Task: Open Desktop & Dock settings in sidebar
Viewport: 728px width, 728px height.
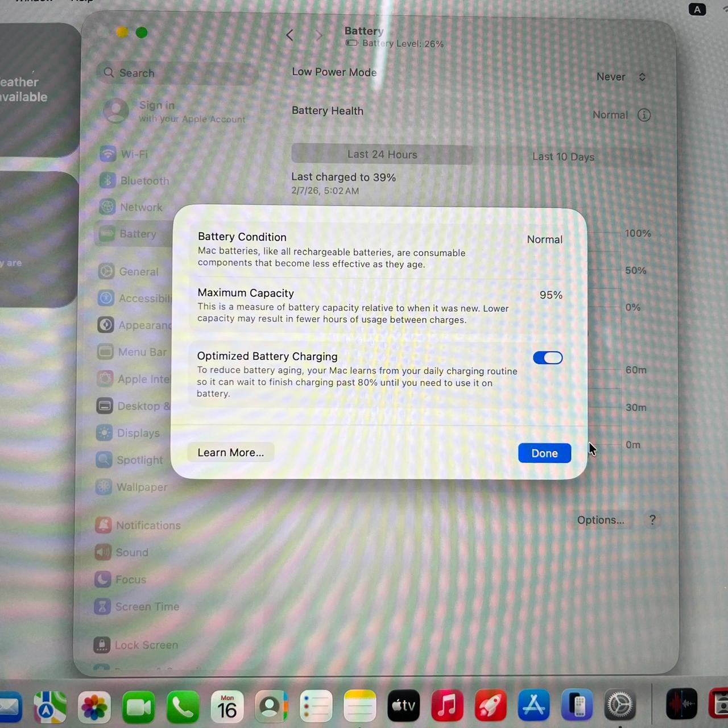Action: click(133, 406)
